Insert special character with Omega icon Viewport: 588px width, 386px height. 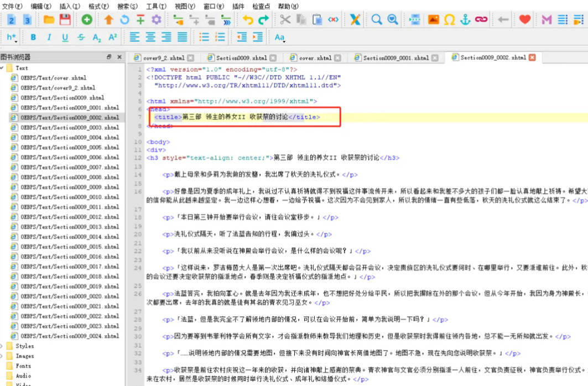(449, 20)
